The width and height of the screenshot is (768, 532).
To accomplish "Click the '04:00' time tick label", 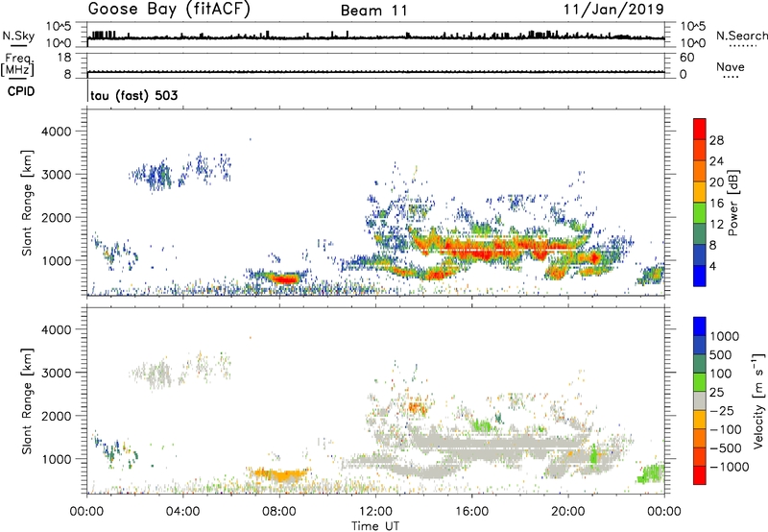I will [x=183, y=512].
